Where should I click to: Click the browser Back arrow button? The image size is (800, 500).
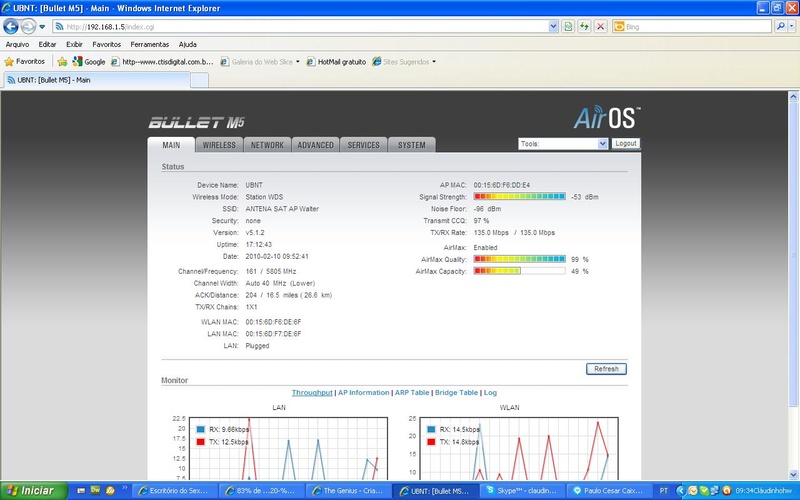coord(11,26)
